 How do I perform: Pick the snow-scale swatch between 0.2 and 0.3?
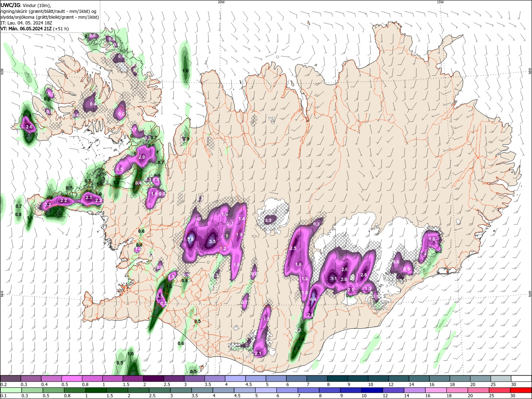(x=10, y=379)
